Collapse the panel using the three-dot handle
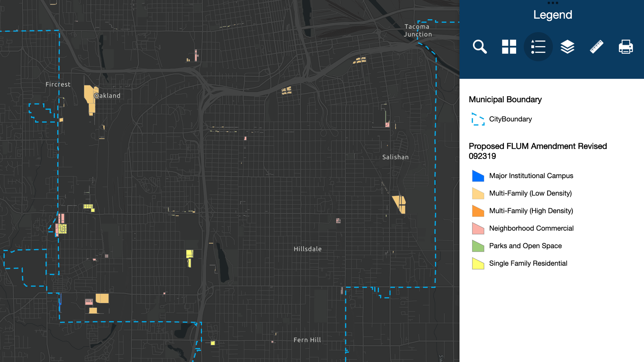Screen dimensions: 644x362 pyautogui.click(x=553, y=3)
